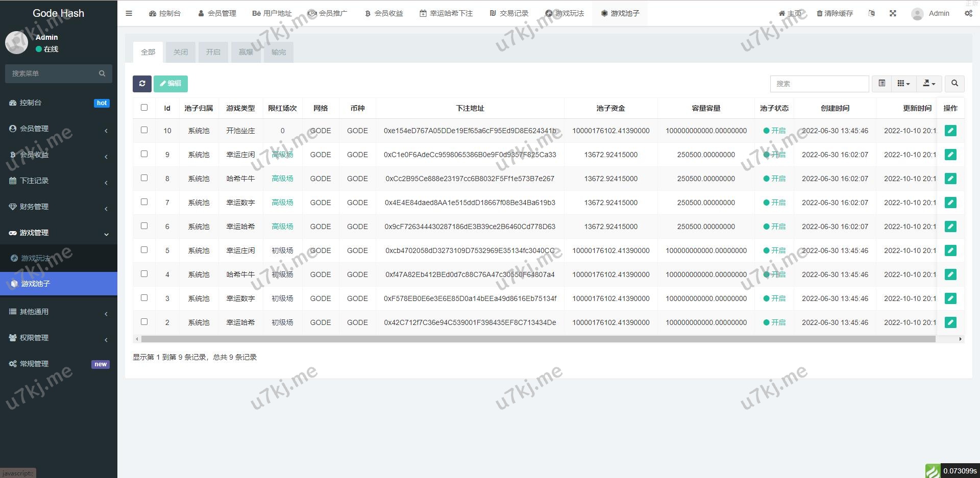Click the table search magnifier button
The width and height of the screenshot is (980, 478).
pyautogui.click(x=954, y=84)
